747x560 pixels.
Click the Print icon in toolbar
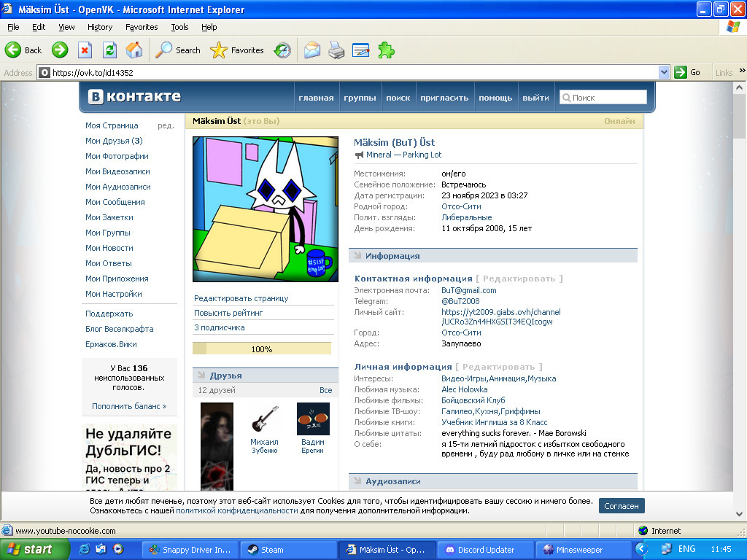click(336, 50)
